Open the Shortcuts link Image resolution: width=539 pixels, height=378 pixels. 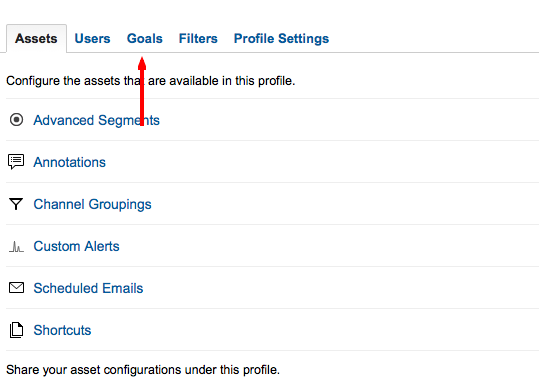tap(62, 330)
